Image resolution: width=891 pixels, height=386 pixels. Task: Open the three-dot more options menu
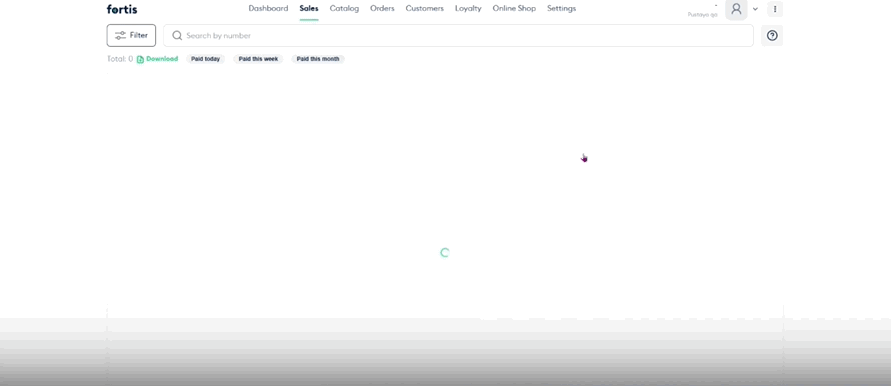coord(775,9)
